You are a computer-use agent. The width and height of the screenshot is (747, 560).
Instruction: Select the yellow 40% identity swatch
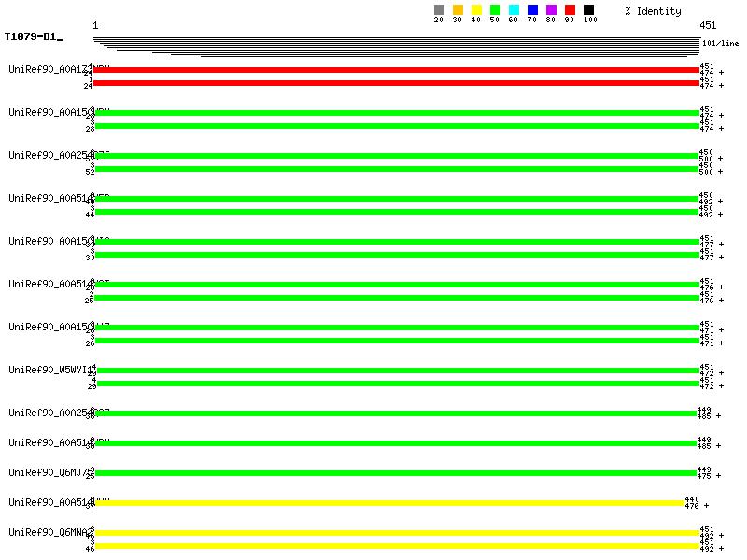[476, 10]
